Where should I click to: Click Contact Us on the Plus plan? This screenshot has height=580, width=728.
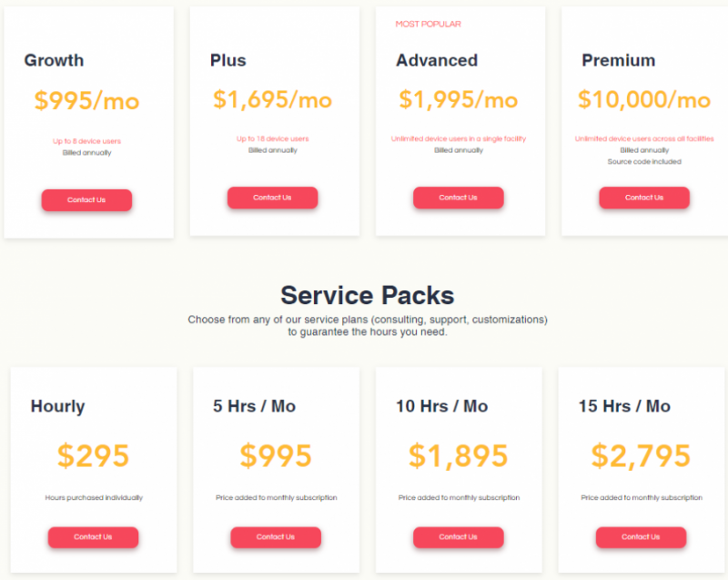click(x=272, y=198)
